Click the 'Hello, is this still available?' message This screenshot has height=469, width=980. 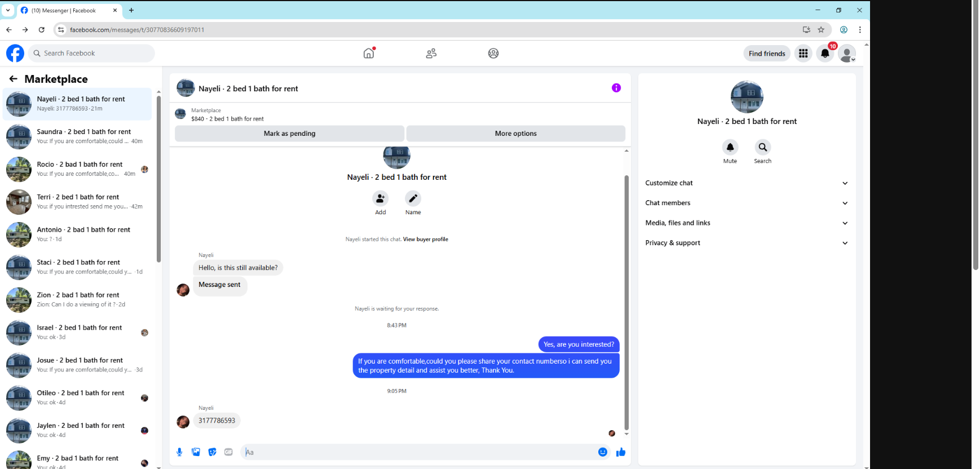(238, 268)
